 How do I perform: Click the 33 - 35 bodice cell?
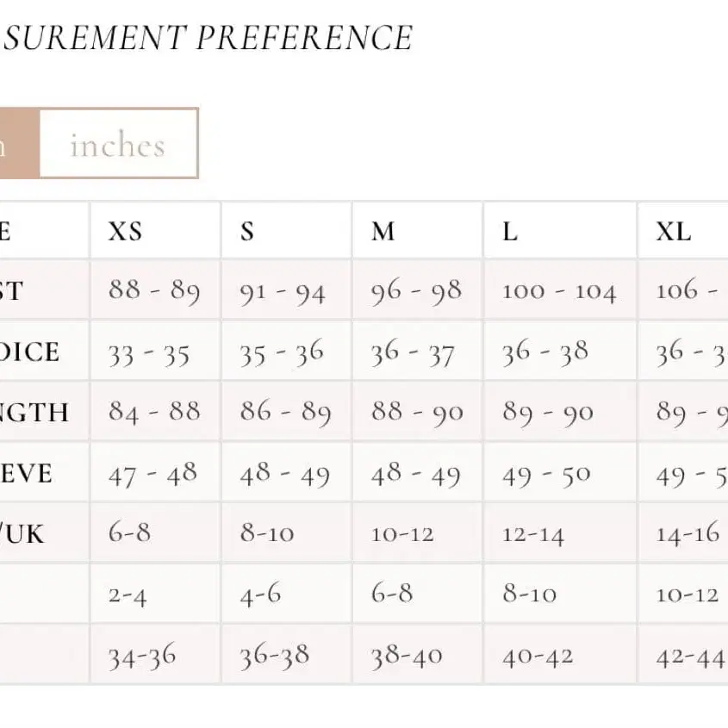[x=149, y=352]
